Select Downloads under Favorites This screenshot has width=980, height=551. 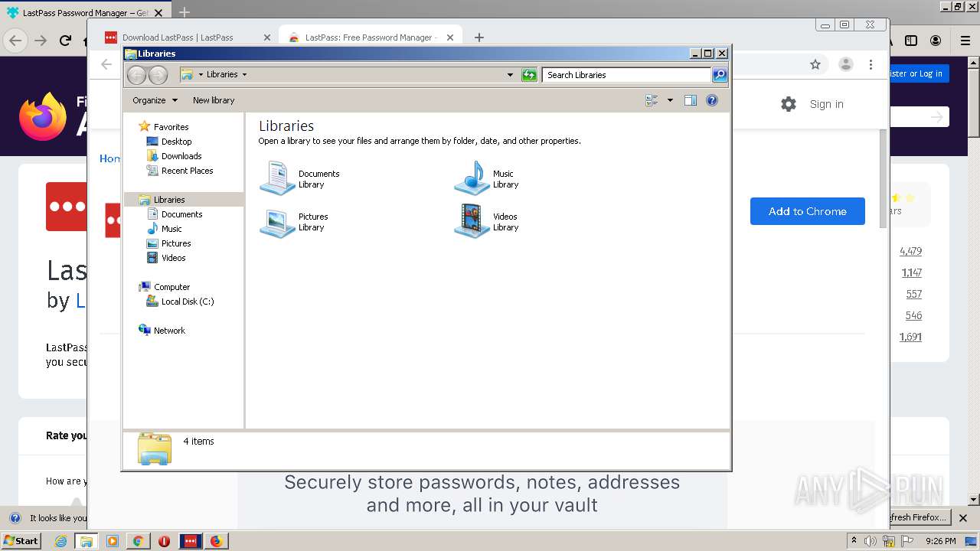[181, 156]
